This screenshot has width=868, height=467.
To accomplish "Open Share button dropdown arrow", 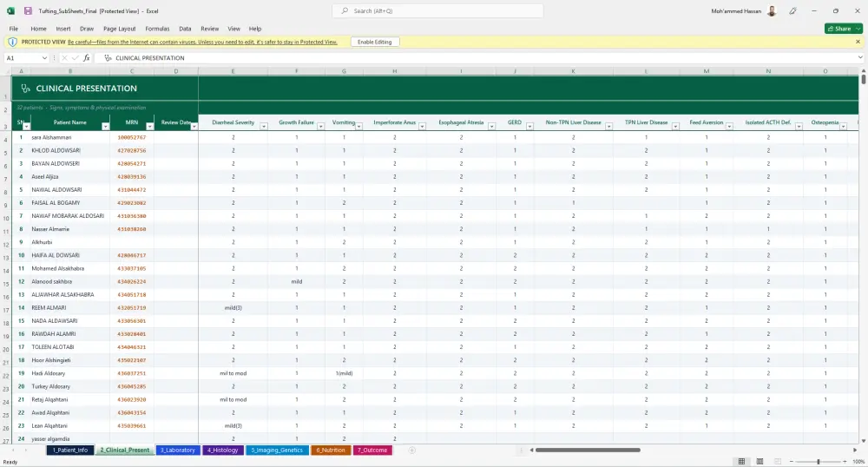I will point(858,29).
